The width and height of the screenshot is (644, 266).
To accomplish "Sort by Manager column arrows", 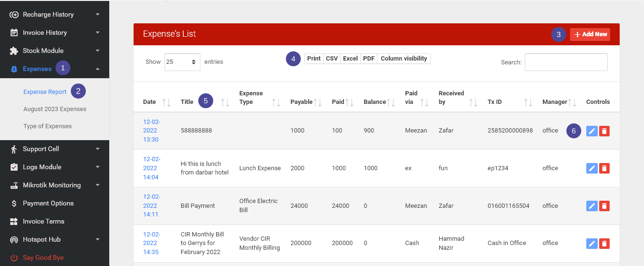I will coord(572,102).
